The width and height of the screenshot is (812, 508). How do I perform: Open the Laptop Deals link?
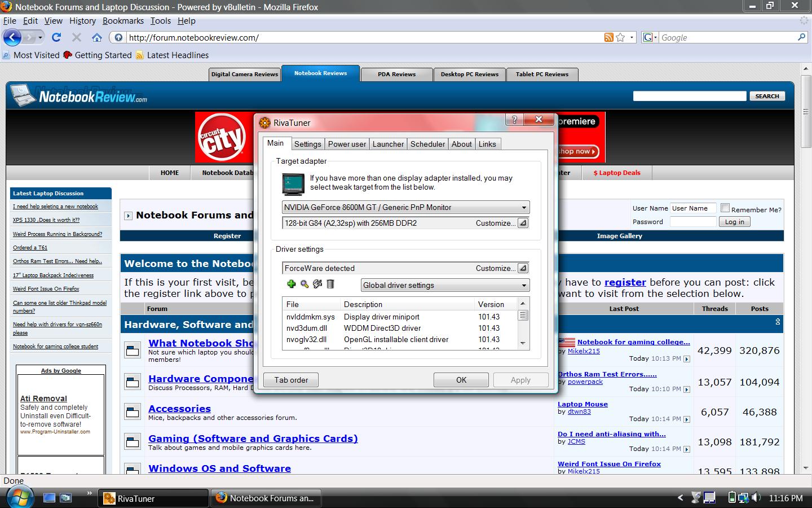(x=617, y=173)
